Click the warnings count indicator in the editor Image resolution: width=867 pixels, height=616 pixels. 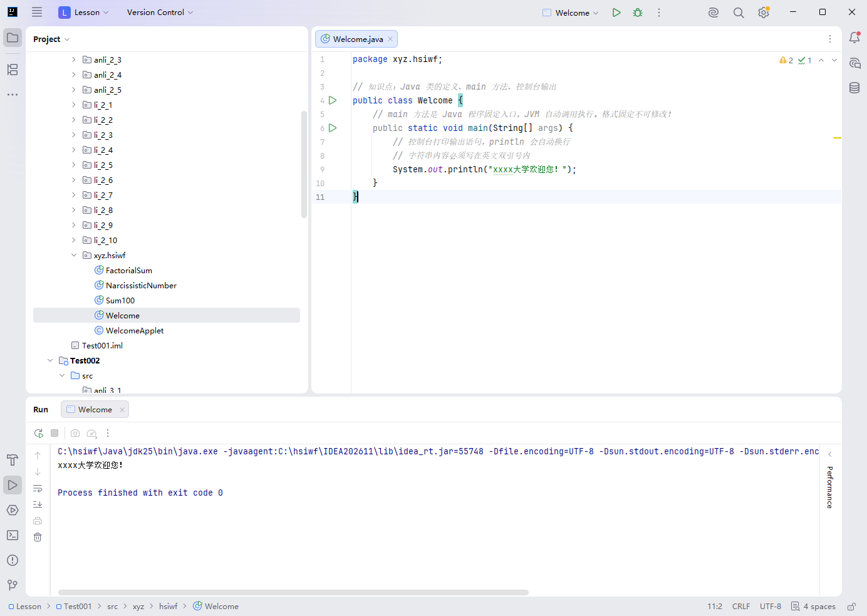tap(786, 60)
